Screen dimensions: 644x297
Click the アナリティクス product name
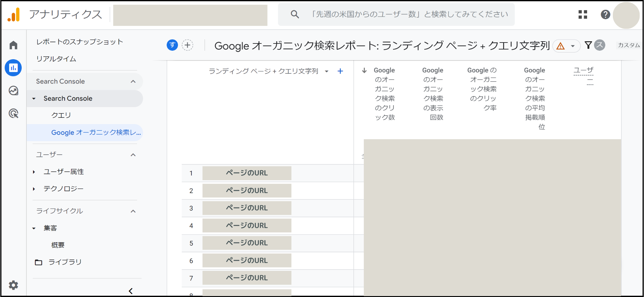(65, 14)
